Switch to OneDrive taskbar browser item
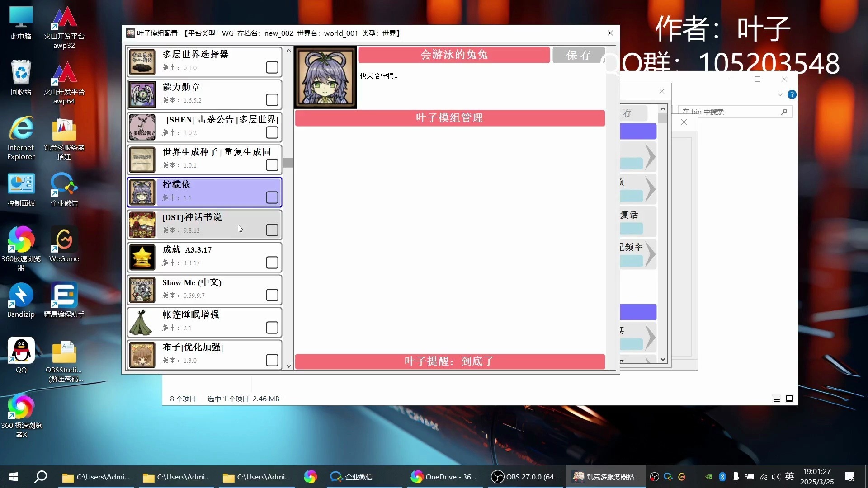The height and width of the screenshot is (488, 868). (444, 477)
